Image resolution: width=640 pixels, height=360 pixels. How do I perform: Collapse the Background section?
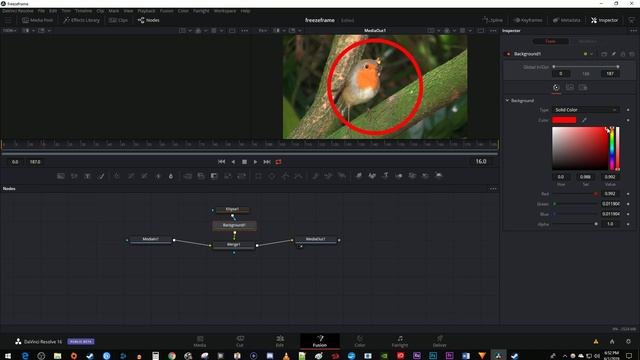click(507, 100)
